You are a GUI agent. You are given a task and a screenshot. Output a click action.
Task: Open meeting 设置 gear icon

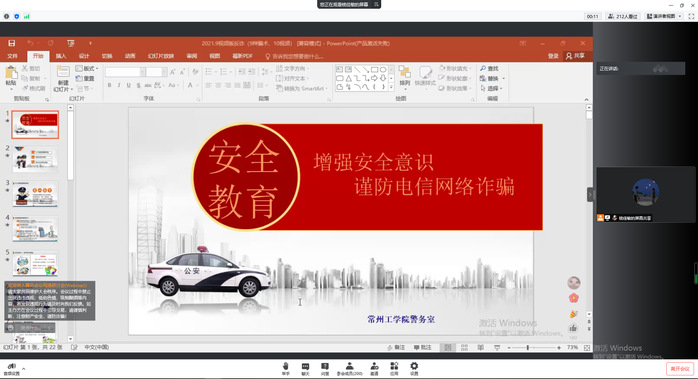(414, 368)
